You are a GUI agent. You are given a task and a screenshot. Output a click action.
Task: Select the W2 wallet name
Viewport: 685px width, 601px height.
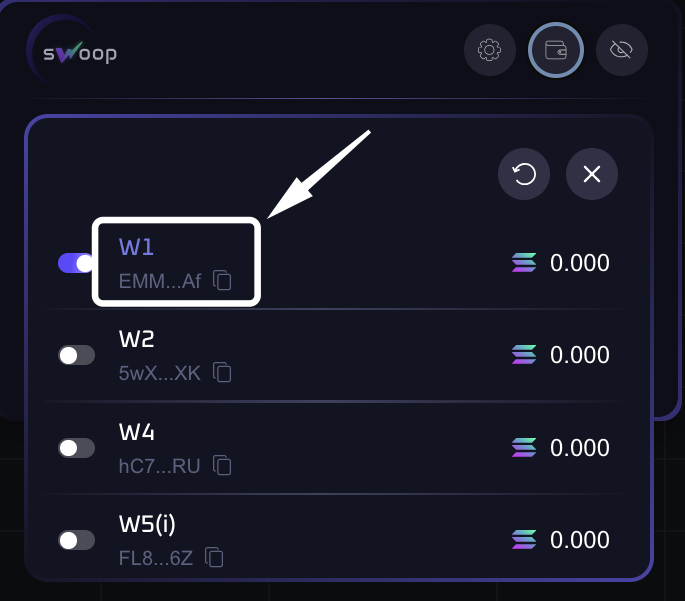[136, 339]
